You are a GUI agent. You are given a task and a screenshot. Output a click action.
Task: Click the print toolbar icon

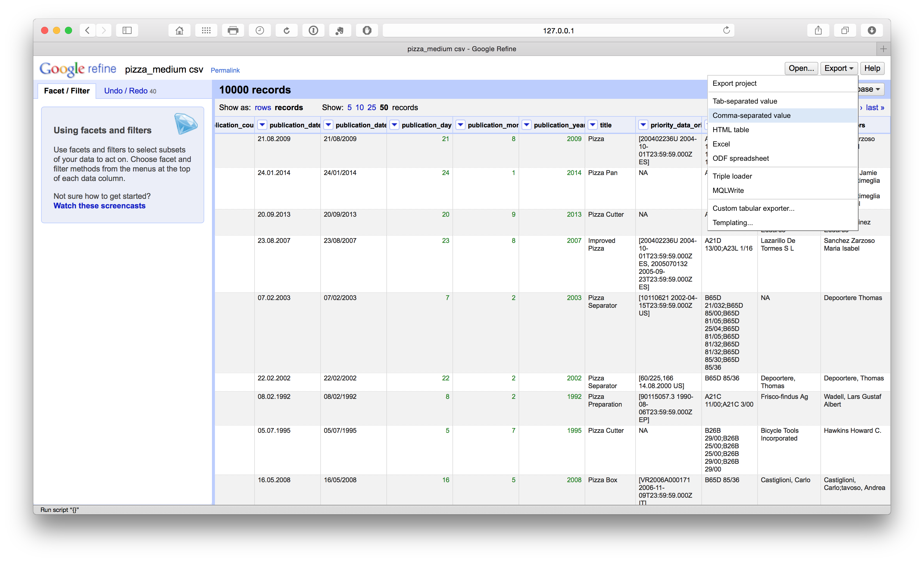[233, 30]
